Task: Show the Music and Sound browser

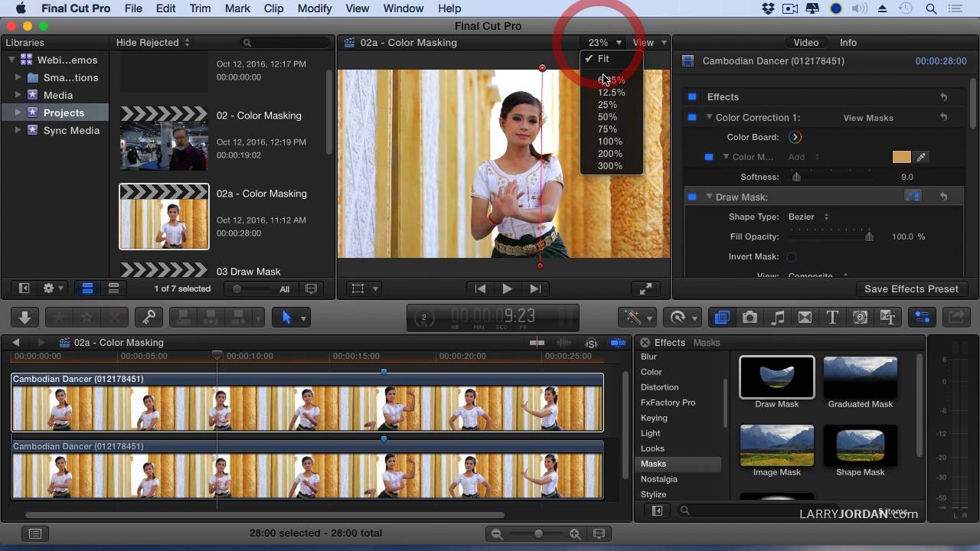Action: click(x=777, y=317)
